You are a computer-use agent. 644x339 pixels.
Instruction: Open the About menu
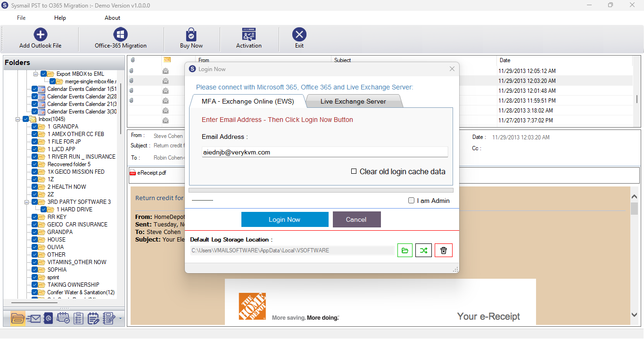(x=112, y=18)
